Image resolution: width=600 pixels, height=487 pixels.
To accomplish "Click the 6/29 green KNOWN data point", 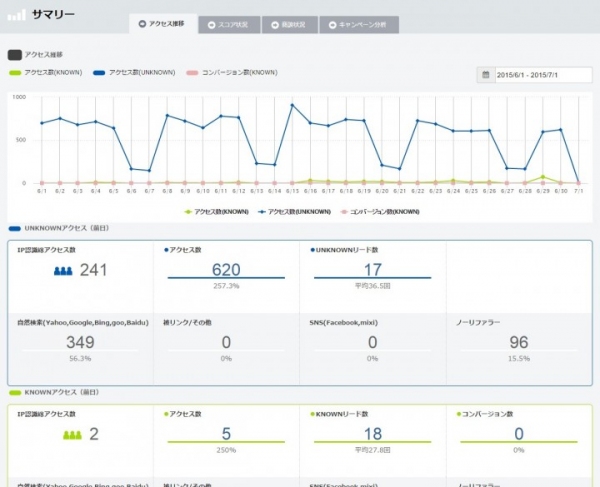I will (x=543, y=177).
